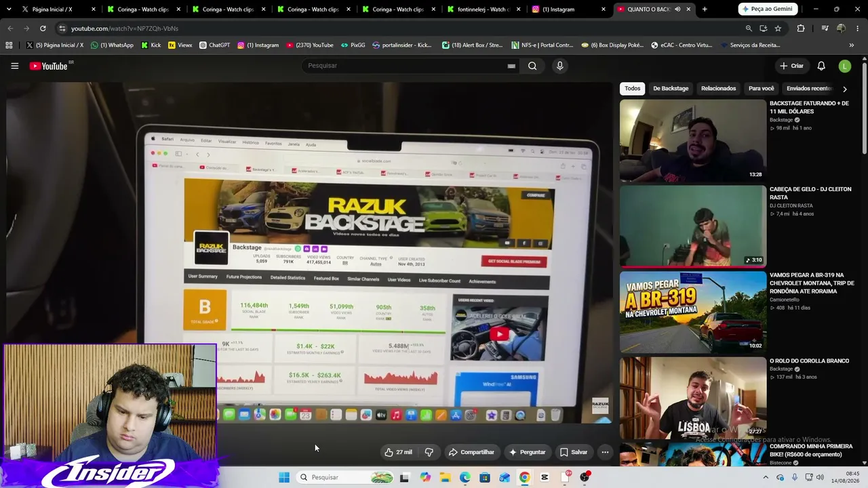Open the WhatsApp bookmark
The width and height of the screenshot is (868, 488).
coord(112,45)
